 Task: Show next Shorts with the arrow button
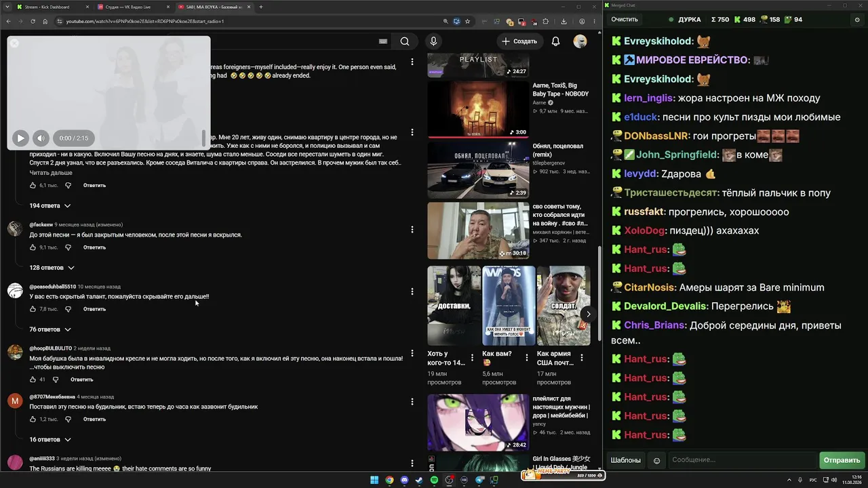tap(589, 314)
